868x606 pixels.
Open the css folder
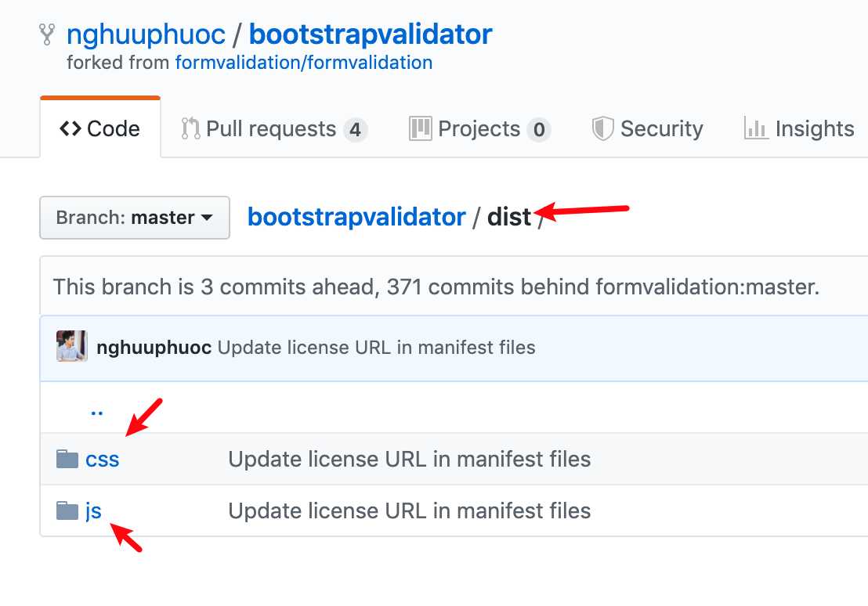pos(103,460)
